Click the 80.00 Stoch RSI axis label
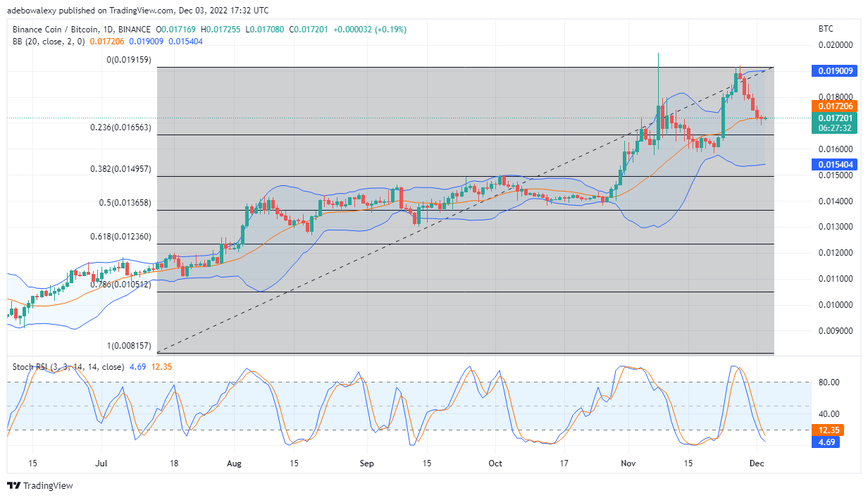Viewport: 868px width, 498px height. click(829, 382)
